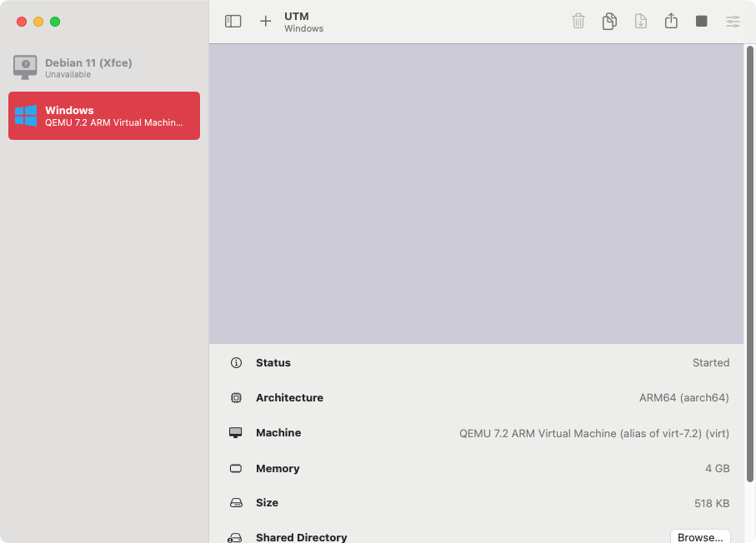Click the move-to-document download icon
This screenshot has height=543, width=756.
tap(640, 22)
